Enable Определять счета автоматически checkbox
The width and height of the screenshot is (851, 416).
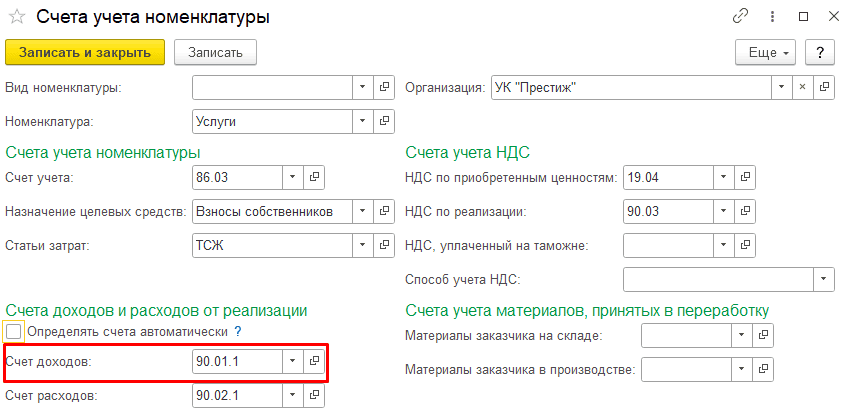pos(14,331)
